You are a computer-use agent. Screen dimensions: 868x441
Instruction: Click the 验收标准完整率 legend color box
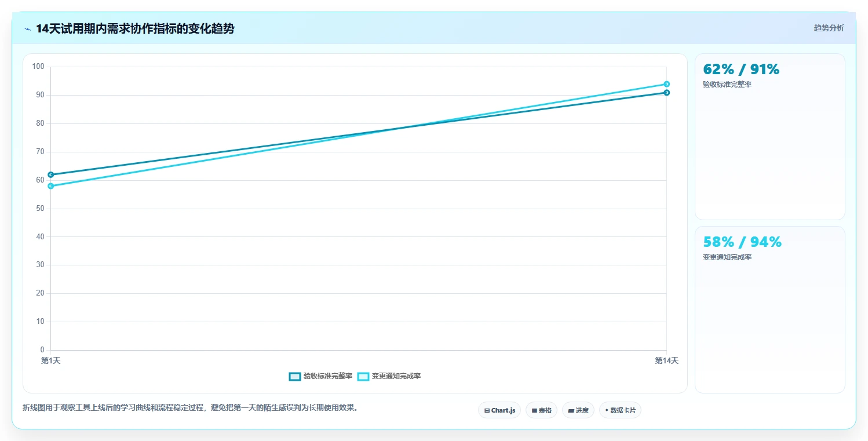[x=295, y=376]
